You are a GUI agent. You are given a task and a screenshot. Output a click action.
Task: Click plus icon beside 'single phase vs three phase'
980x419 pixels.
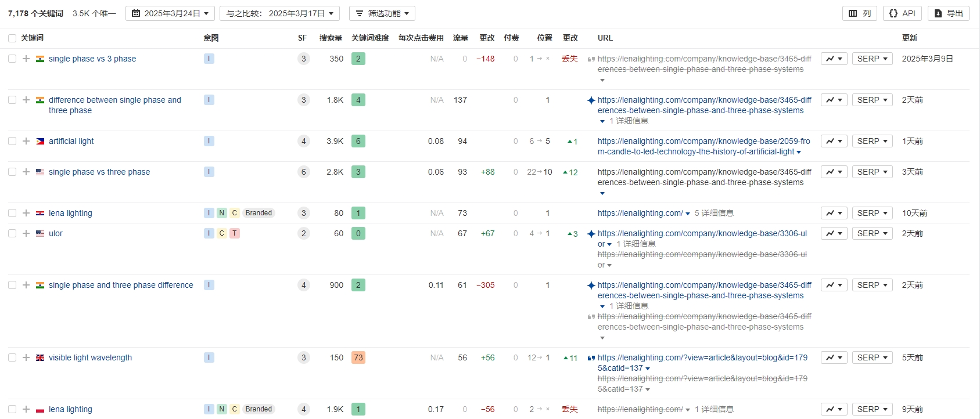pos(26,172)
